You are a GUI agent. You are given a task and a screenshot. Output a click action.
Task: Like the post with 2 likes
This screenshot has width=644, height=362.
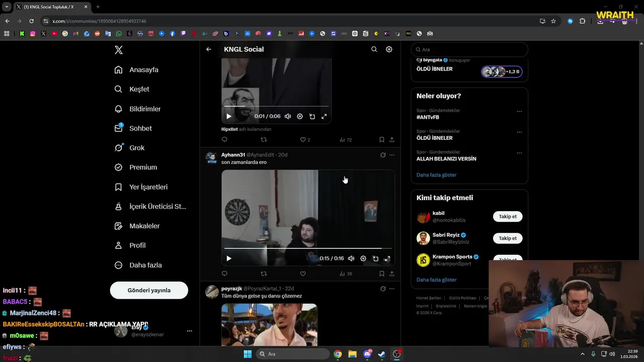[x=305, y=140]
